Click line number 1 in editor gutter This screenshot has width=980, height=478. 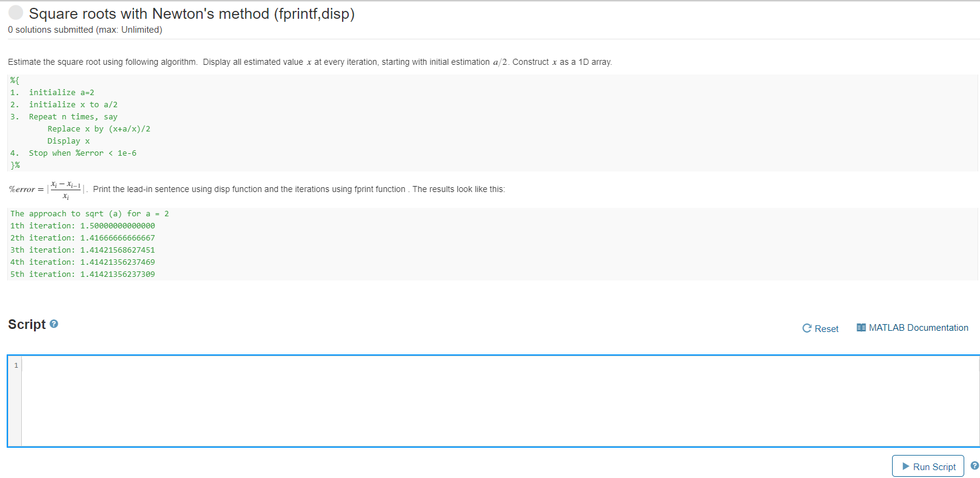click(x=16, y=365)
